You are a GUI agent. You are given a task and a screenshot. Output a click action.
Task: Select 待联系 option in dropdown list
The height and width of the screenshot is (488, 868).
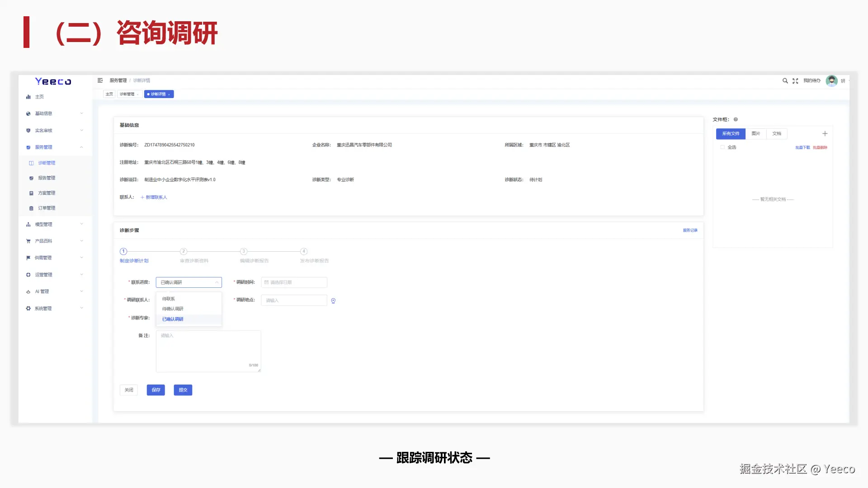(x=169, y=299)
